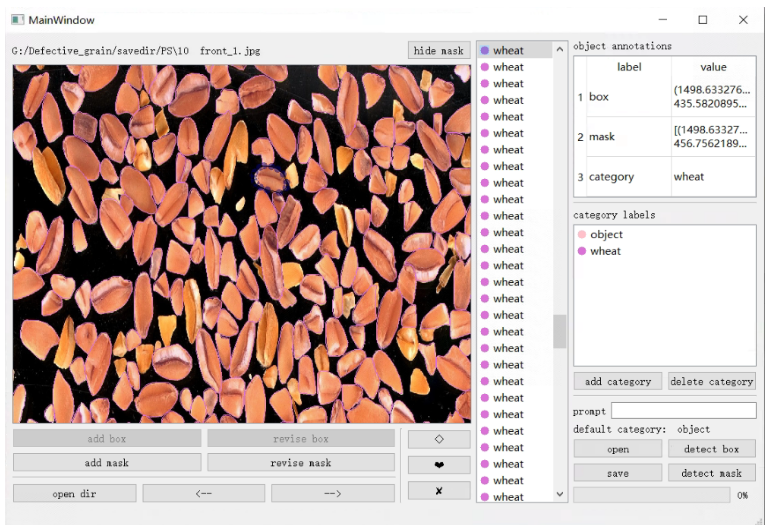771x532 pixels.
Task: Click the hide mask button
Action: click(x=439, y=50)
